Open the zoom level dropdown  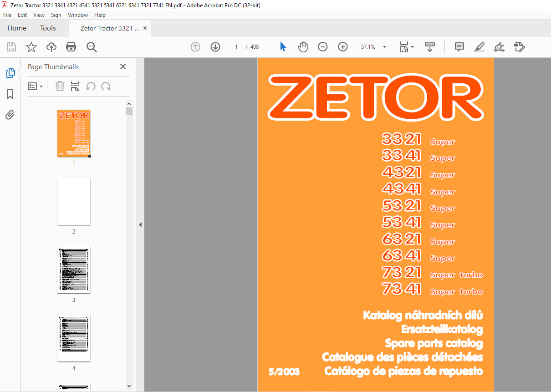385,47
